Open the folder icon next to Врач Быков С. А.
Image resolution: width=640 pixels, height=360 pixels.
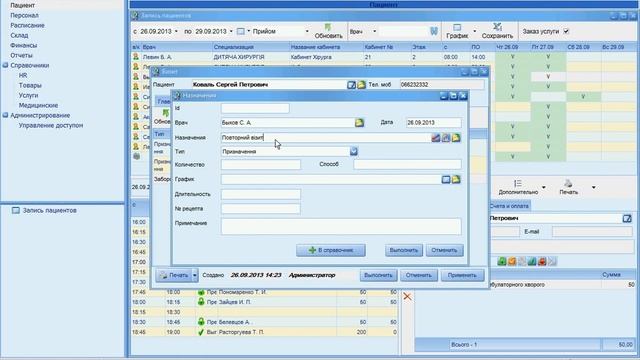click(x=359, y=122)
